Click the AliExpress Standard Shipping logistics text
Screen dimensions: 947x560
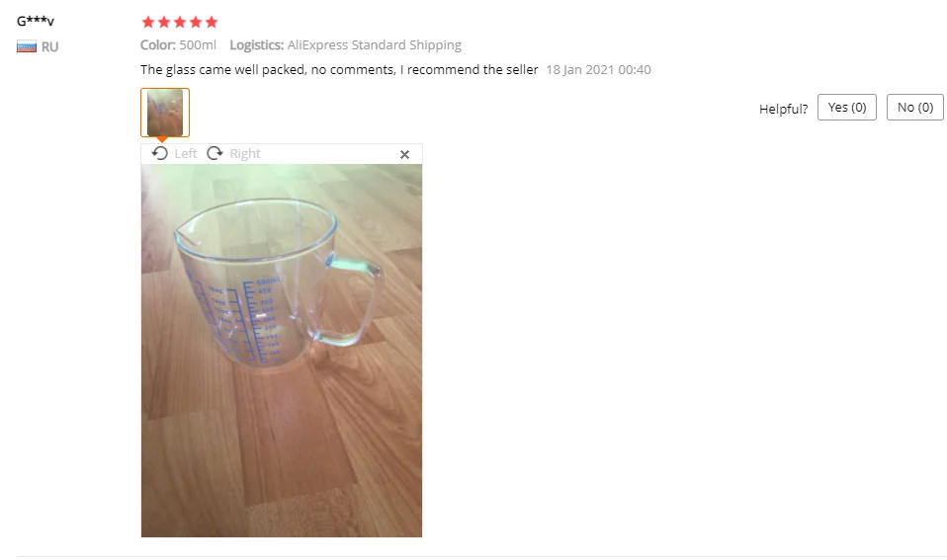click(x=375, y=45)
